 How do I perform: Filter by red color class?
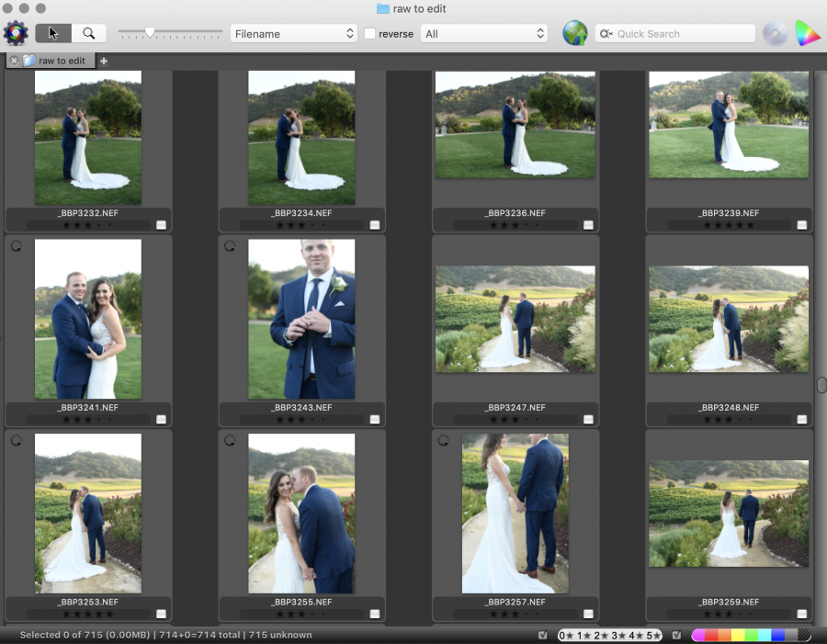[x=711, y=635]
